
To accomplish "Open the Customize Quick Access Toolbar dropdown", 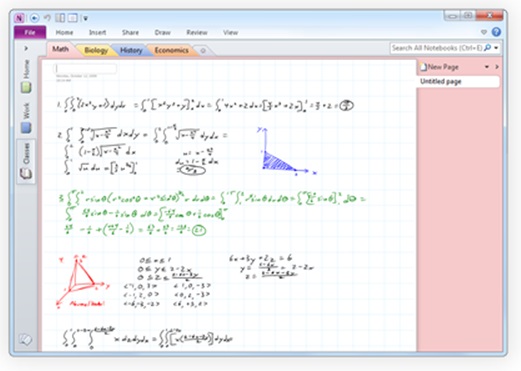I will (85, 18).
